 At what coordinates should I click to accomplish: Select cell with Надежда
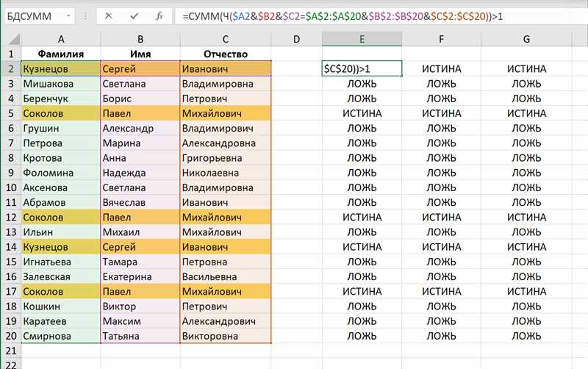[140, 173]
